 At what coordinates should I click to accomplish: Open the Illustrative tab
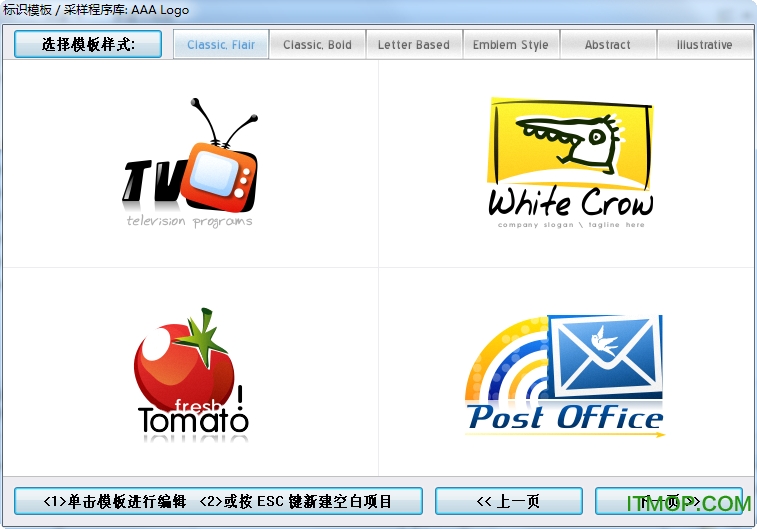click(x=704, y=45)
